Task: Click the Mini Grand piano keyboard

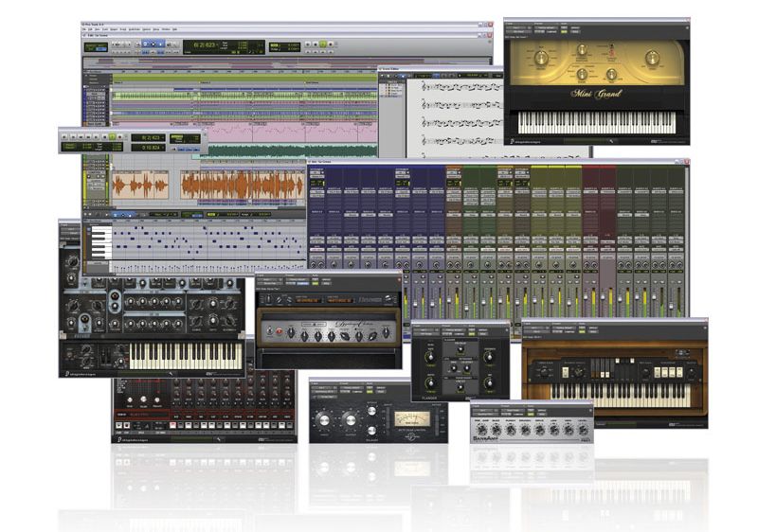Action: [597, 122]
